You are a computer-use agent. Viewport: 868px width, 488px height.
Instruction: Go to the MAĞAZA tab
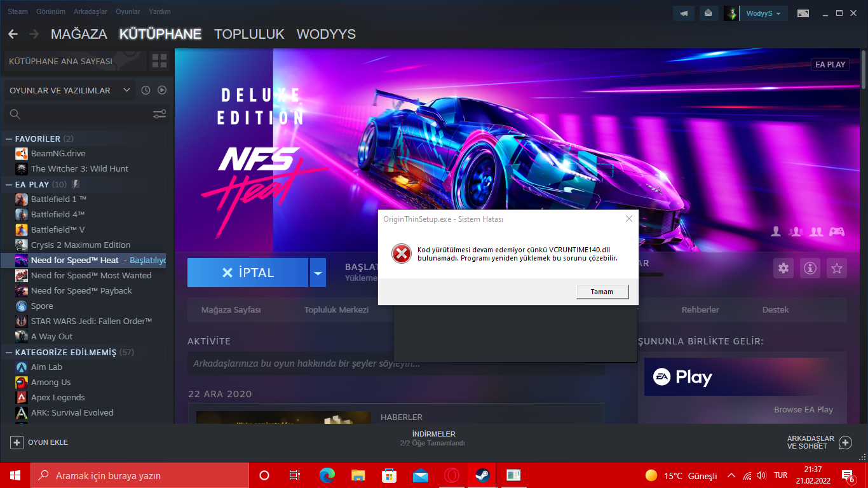(x=79, y=34)
